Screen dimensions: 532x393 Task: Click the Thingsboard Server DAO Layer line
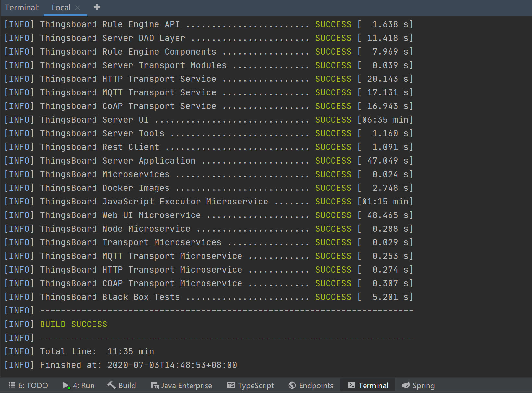pos(208,38)
